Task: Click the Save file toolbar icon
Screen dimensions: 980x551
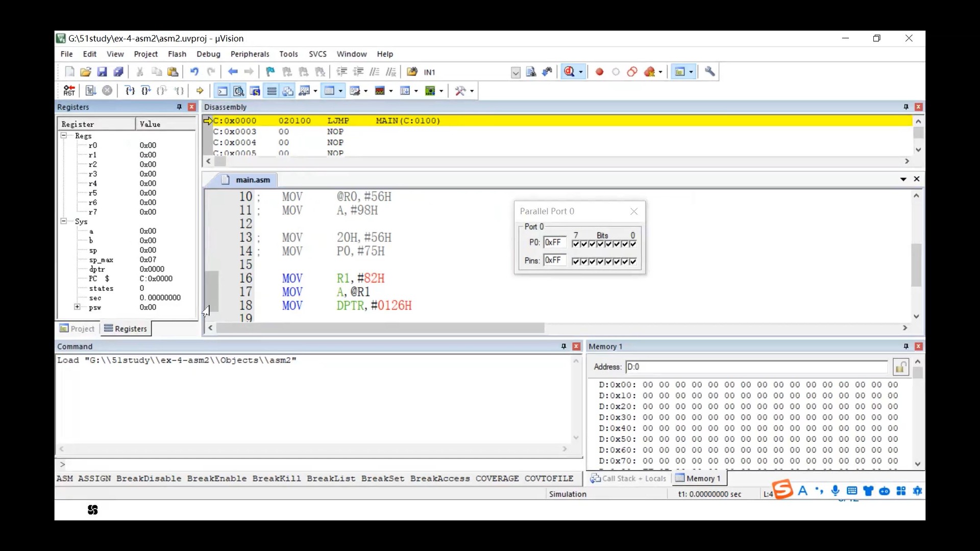Action: coord(102,72)
